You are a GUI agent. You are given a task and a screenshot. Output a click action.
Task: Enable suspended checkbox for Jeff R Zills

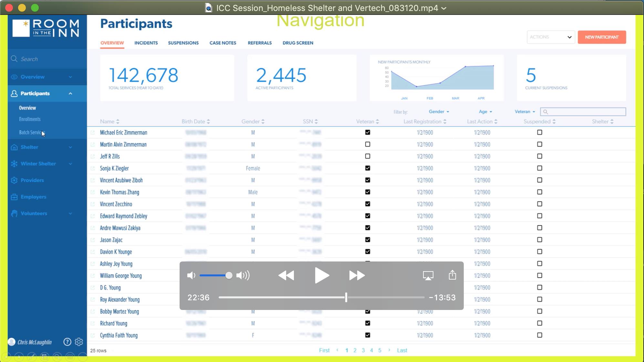tap(540, 156)
